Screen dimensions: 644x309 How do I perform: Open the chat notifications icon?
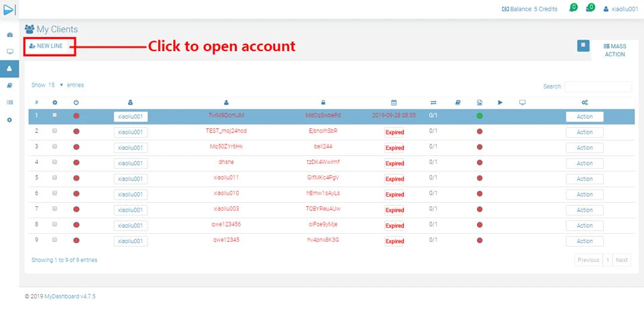[x=573, y=8]
